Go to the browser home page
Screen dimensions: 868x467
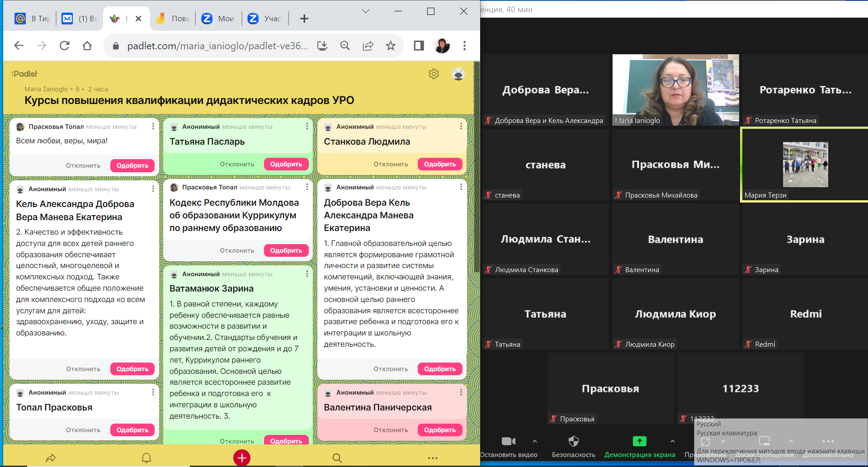pos(87,46)
